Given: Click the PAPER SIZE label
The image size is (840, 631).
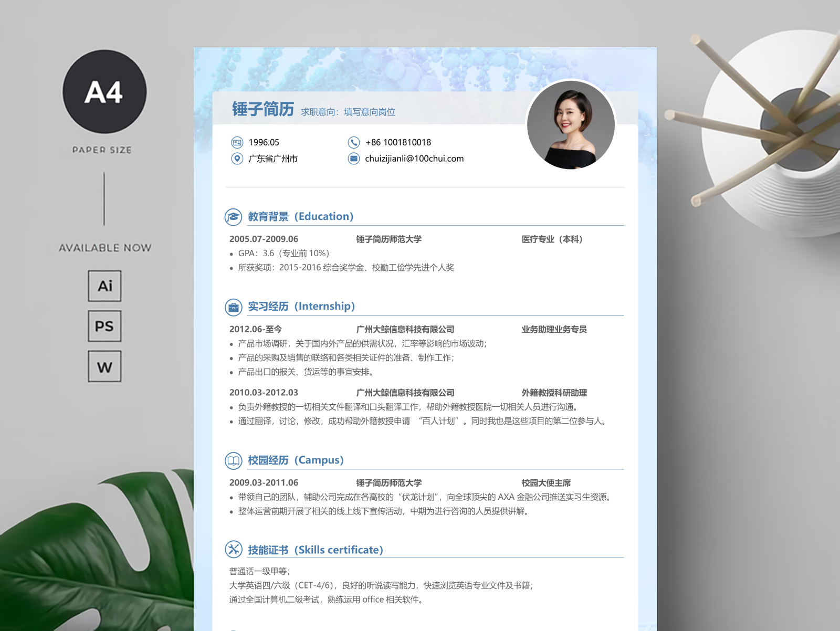Looking at the screenshot, I should coord(102,150).
